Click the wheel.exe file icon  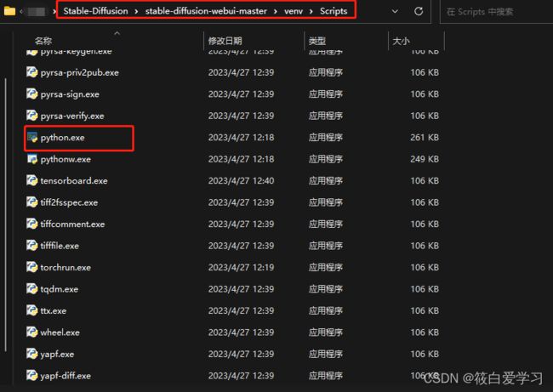click(32, 332)
